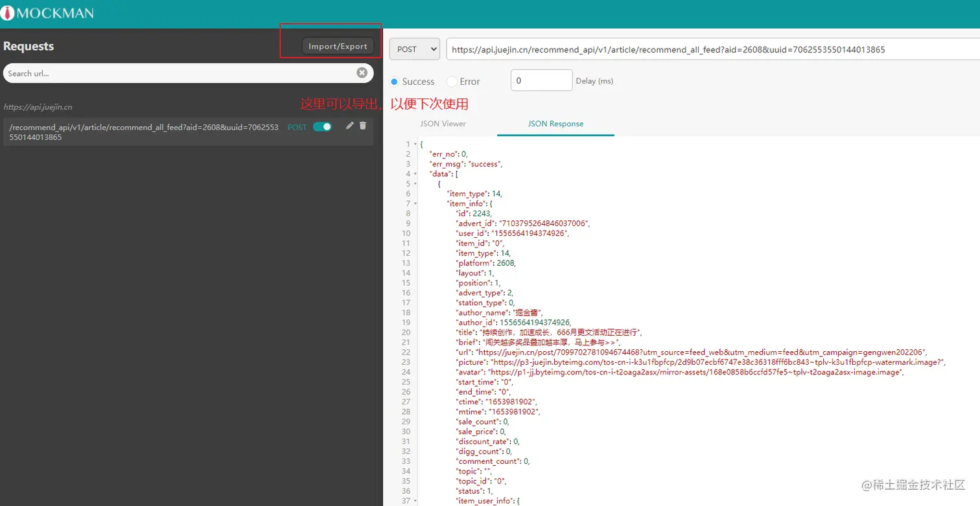Click the "url" juejin.cn post line

point(692,352)
